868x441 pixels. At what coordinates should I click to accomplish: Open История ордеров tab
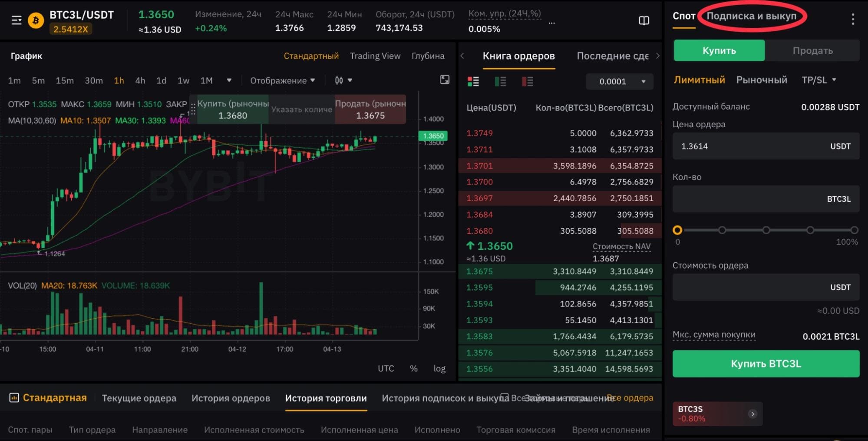[231, 398]
